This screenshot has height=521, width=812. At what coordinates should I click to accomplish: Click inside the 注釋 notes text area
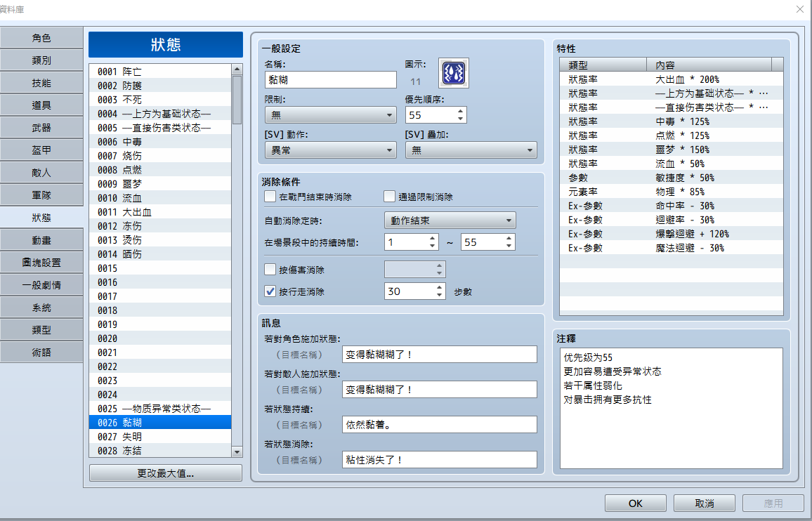[x=671, y=408]
